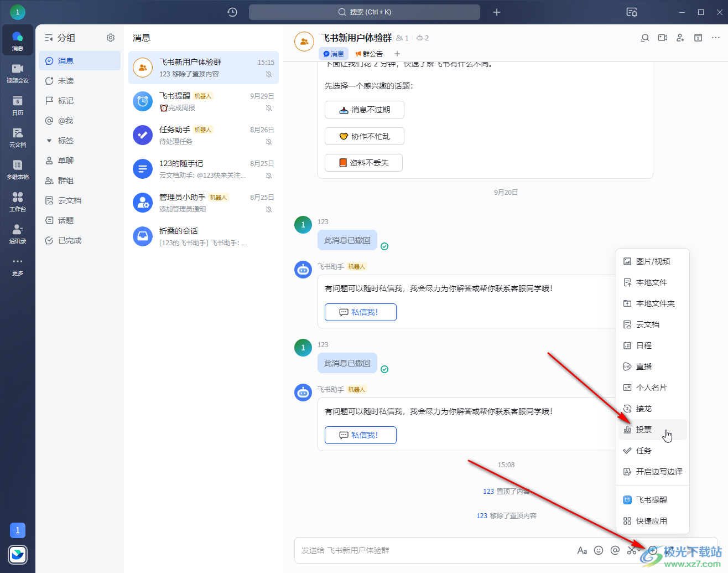Select 图片/视频 from the popup menu

(x=653, y=261)
